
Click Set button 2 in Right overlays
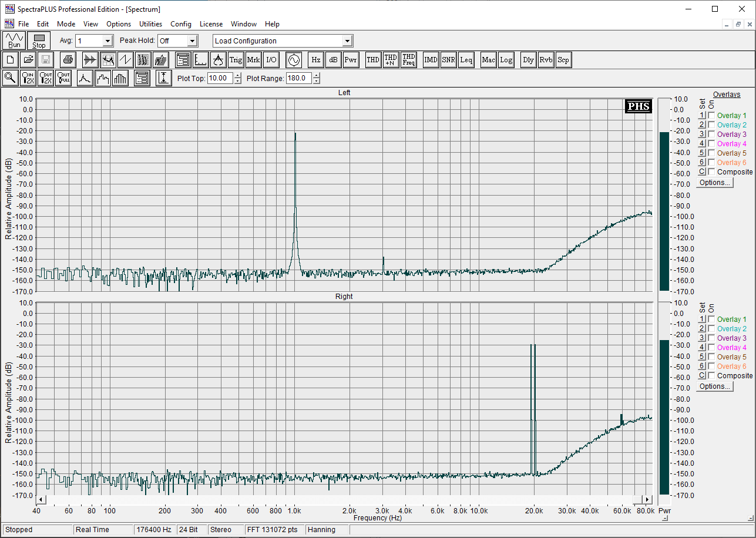pos(701,329)
